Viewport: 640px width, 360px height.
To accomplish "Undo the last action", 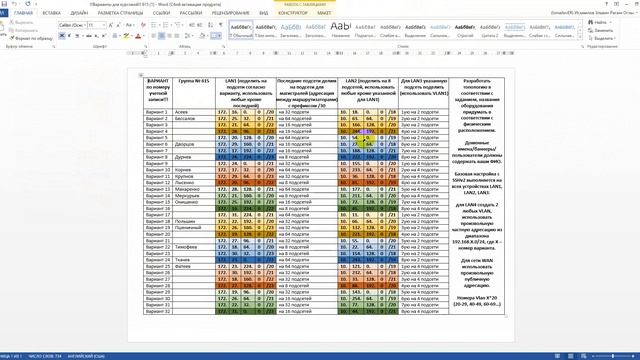I will 14,4.
